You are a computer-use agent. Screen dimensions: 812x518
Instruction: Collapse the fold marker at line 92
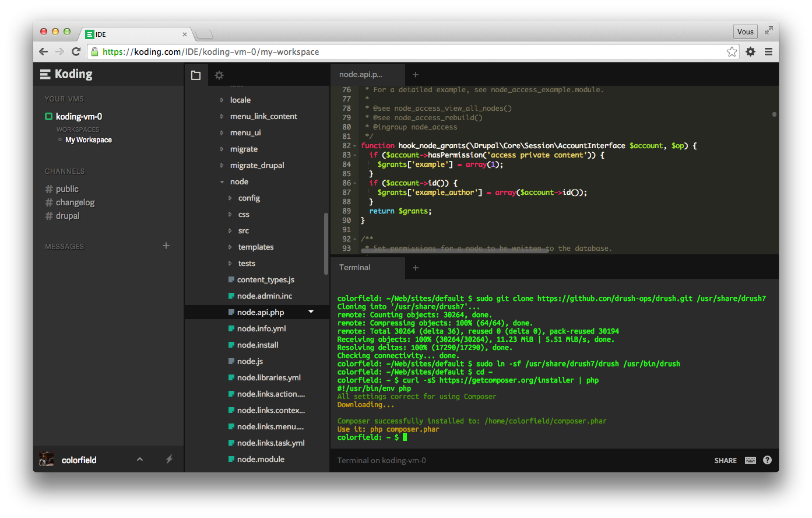[x=354, y=239]
